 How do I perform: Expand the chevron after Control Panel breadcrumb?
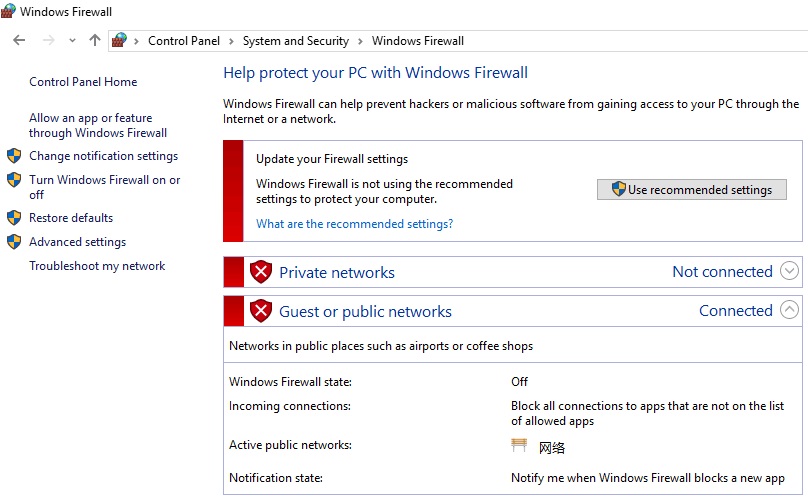231,41
